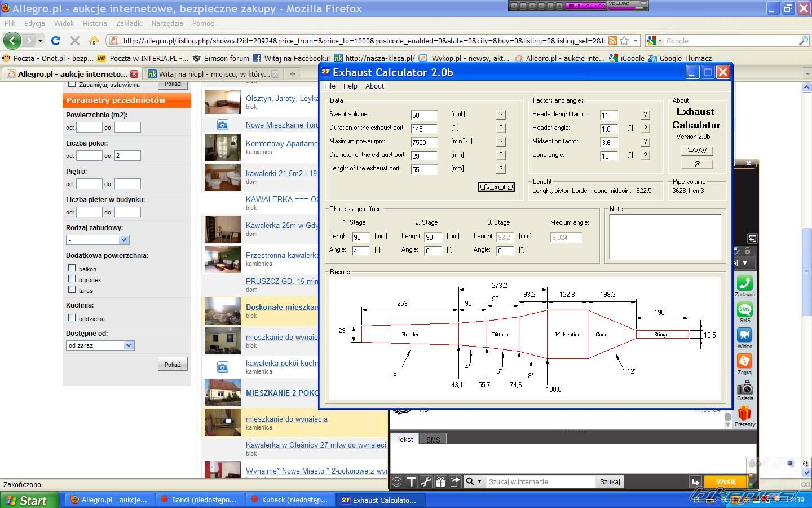Check the ogródek checkbox

(72, 279)
